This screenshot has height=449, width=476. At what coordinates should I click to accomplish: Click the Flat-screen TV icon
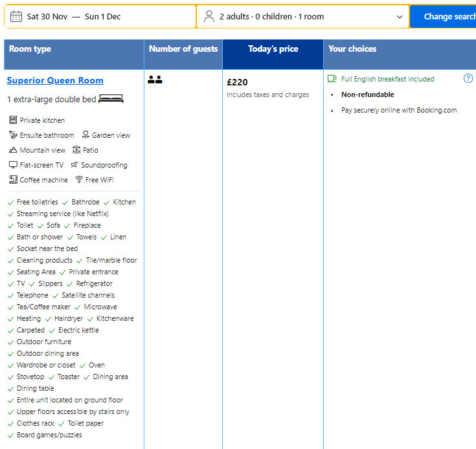point(13,165)
